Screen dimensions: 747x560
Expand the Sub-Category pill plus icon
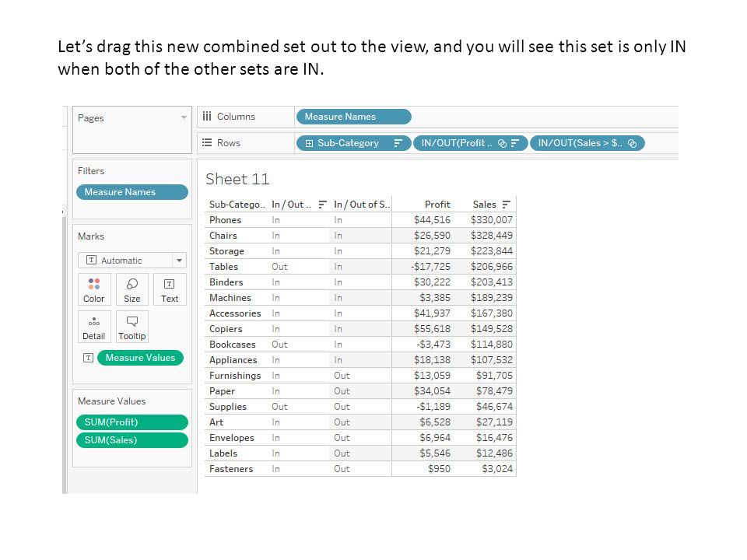tap(309, 143)
